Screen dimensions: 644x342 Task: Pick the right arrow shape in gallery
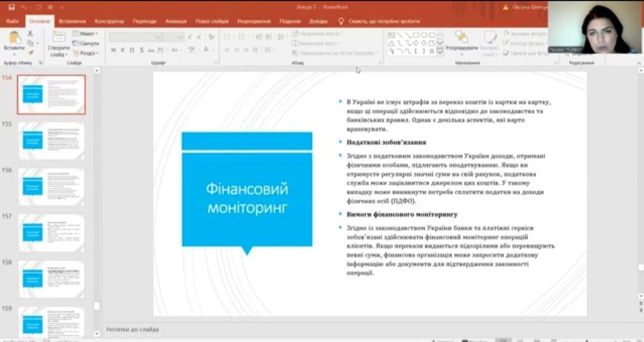coord(416,43)
